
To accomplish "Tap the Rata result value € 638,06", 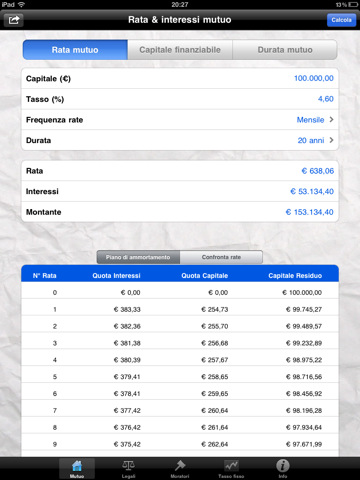I will point(318,171).
